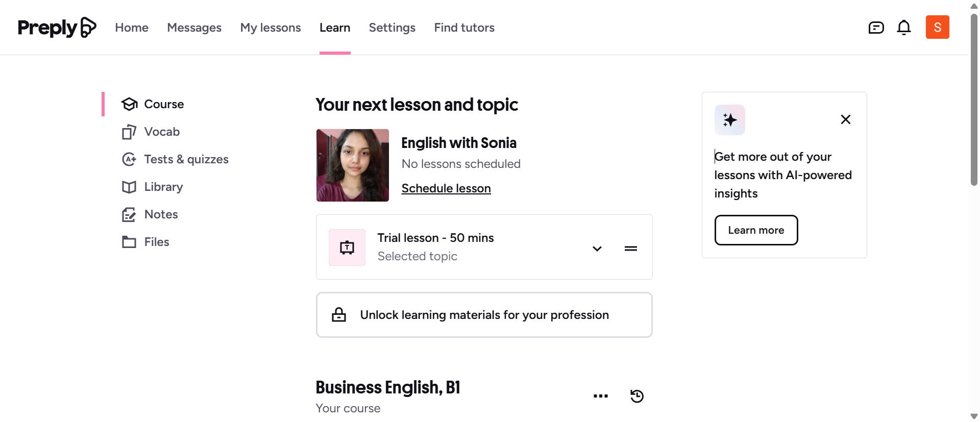Go to the My lessons tab
980x422 pixels.
point(270,28)
